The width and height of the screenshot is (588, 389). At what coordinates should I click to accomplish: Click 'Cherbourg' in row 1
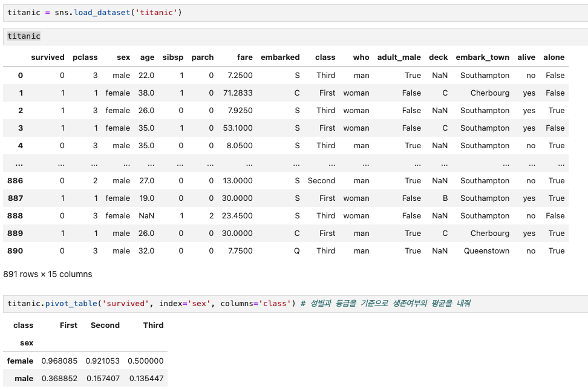[490, 93]
